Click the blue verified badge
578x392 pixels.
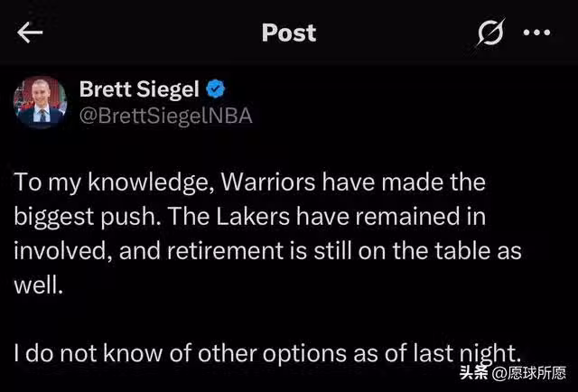218,90
